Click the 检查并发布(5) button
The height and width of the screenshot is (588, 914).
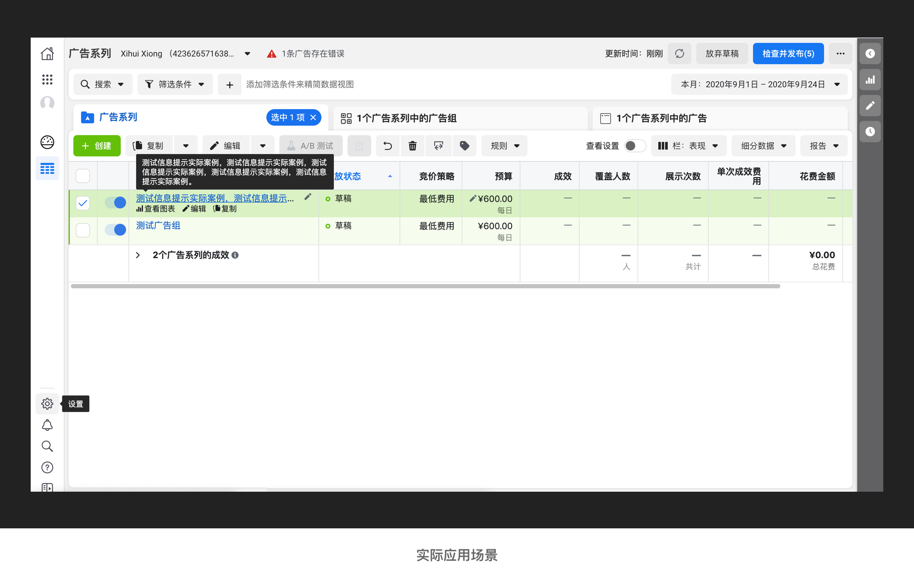(x=788, y=54)
